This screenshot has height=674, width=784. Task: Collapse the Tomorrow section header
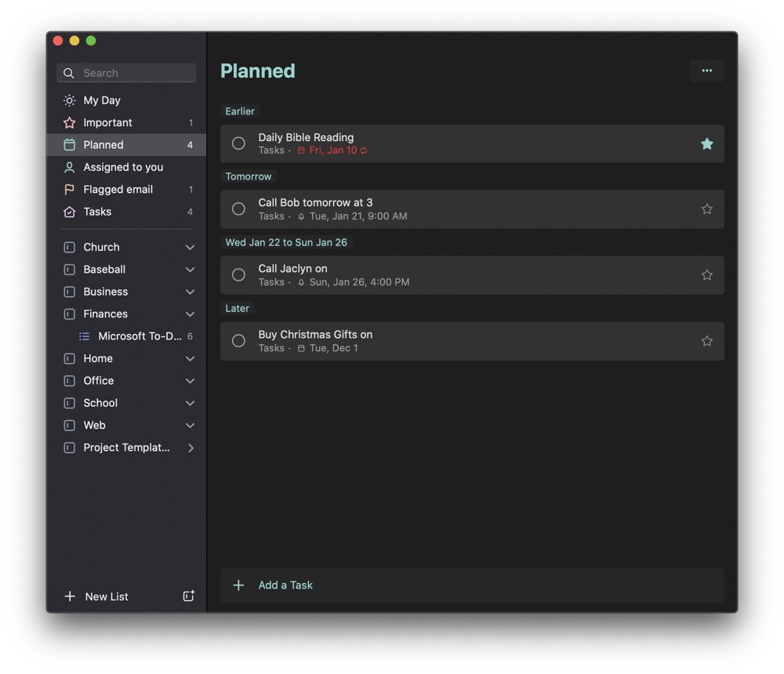(249, 176)
